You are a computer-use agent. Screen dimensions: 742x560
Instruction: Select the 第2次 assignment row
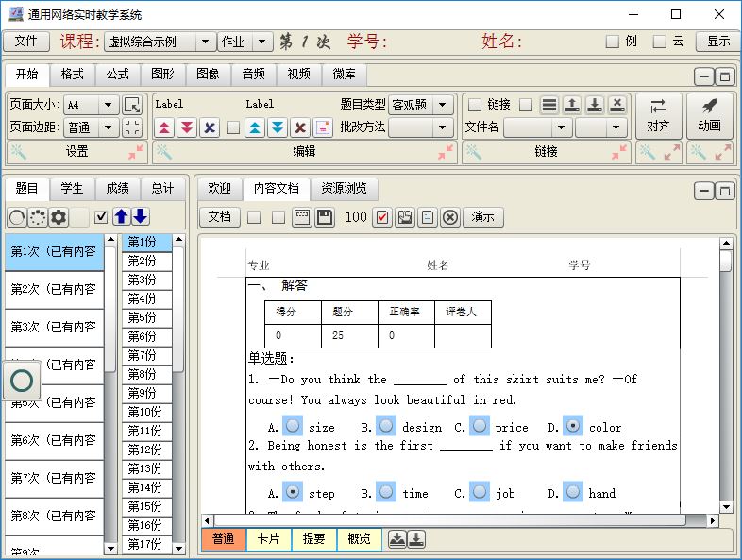54,289
